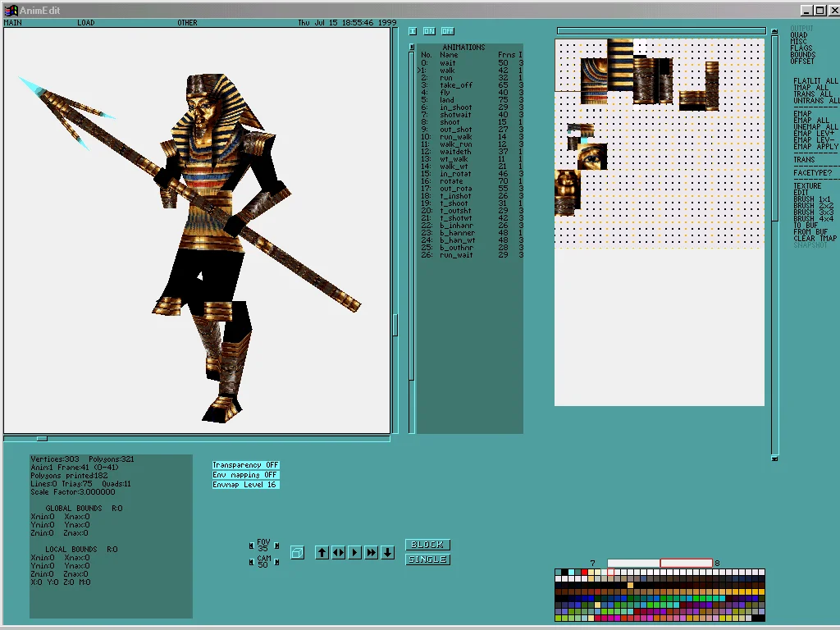This screenshot has height=630, width=840.
Task: Play the animation with the play arrow
Action: pyautogui.click(x=354, y=552)
